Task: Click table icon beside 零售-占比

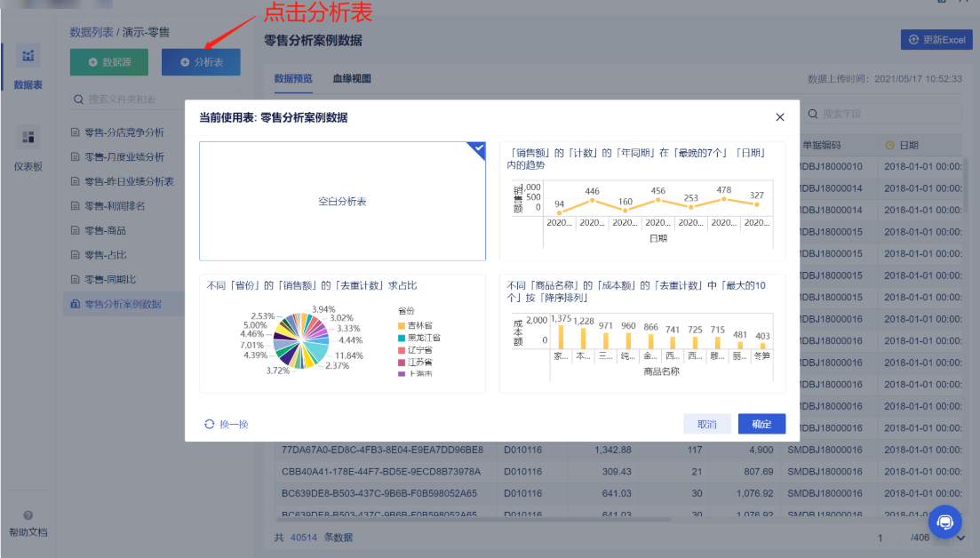Action: tap(75, 255)
